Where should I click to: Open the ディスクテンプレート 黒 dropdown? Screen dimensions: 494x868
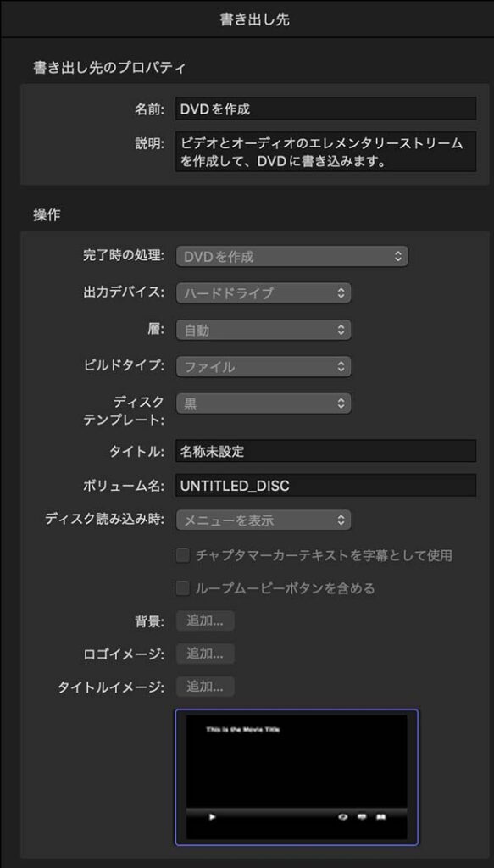[x=264, y=403]
